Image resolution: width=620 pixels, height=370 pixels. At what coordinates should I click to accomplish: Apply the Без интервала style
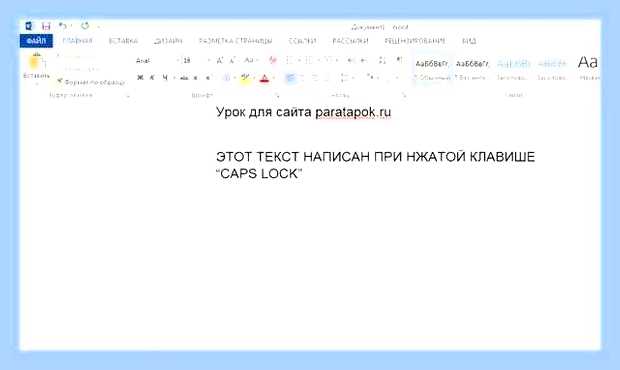(x=472, y=69)
